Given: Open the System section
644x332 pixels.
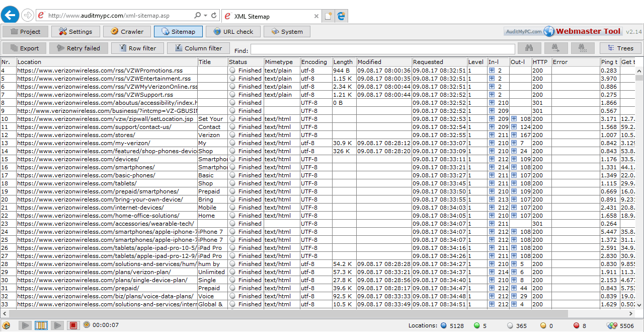Looking at the screenshot, I should coord(287,32).
